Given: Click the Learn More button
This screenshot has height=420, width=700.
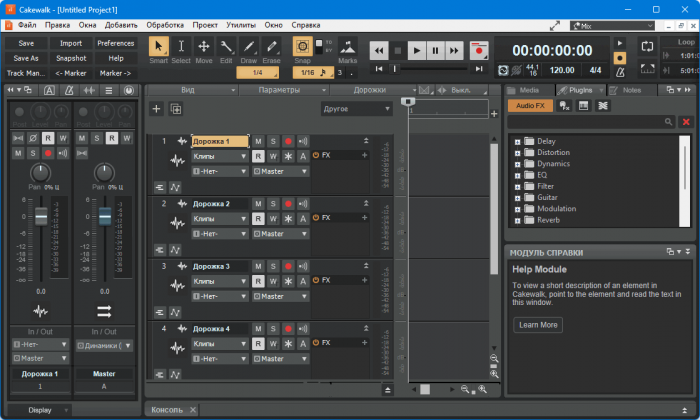Looking at the screenshot, I should pos(538,325).
